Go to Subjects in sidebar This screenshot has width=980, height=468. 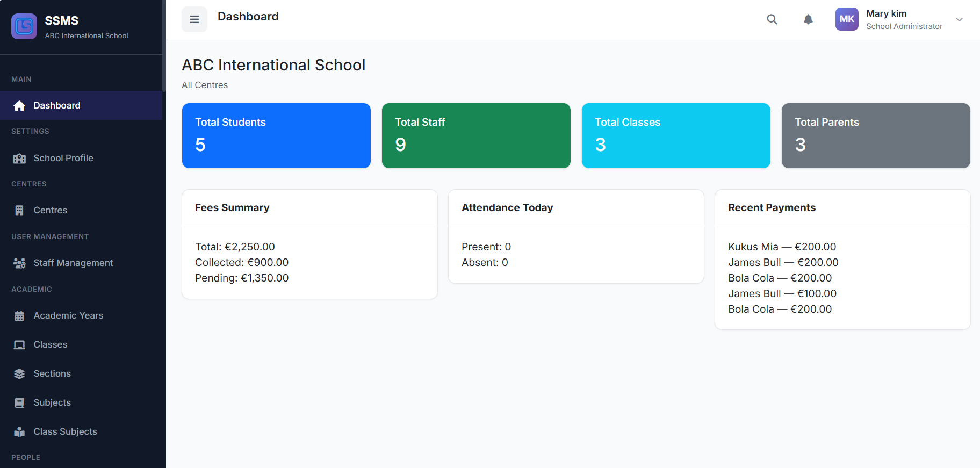pos(52,402)
